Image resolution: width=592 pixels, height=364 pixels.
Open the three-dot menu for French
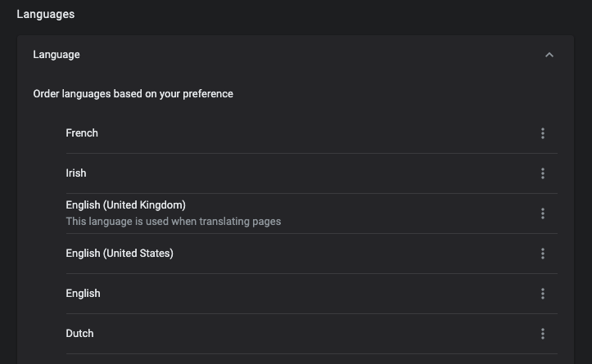coord(542,133)
